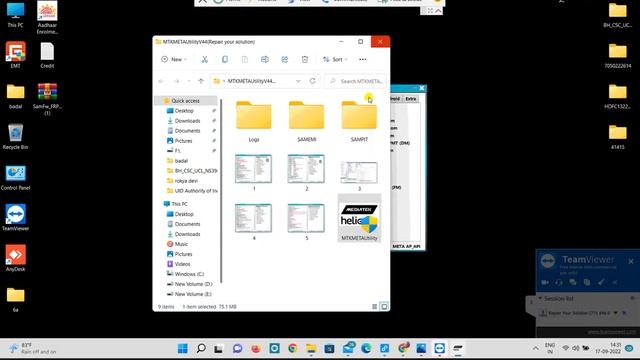The height and width of the screenshot is (360, 640).
Task: Open the Extra tab in background window
Action: (x=411, y=99)
